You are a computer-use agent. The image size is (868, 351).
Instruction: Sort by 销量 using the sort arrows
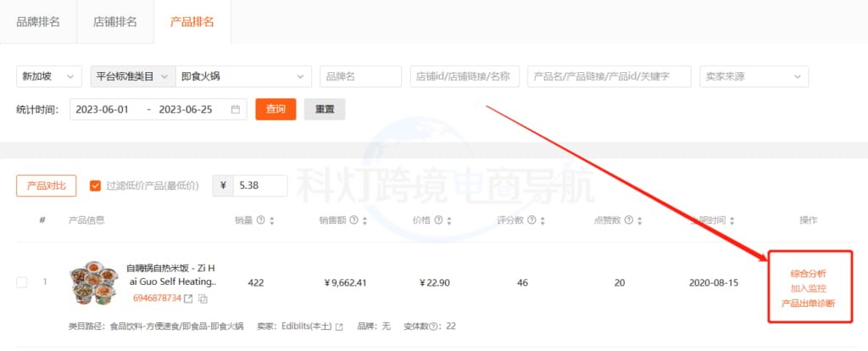(273, 220)
